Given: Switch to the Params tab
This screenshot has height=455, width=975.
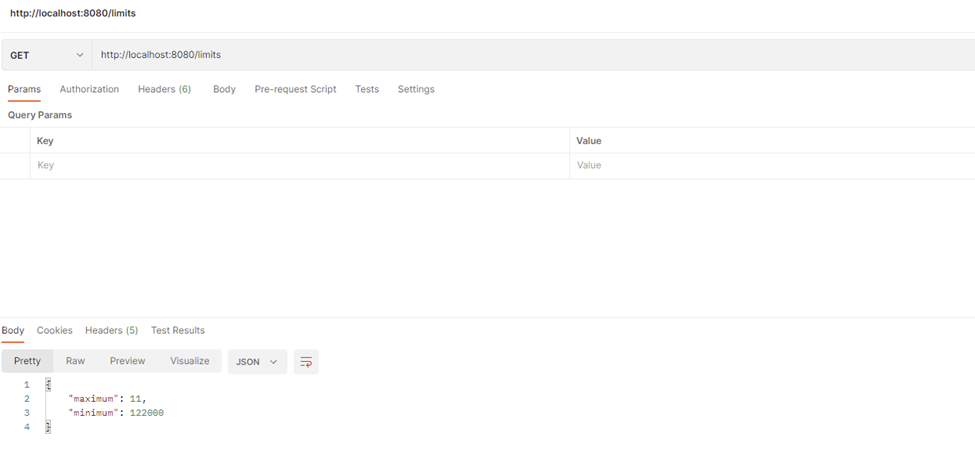Looking at the screenshot, I should pos(24,89).
